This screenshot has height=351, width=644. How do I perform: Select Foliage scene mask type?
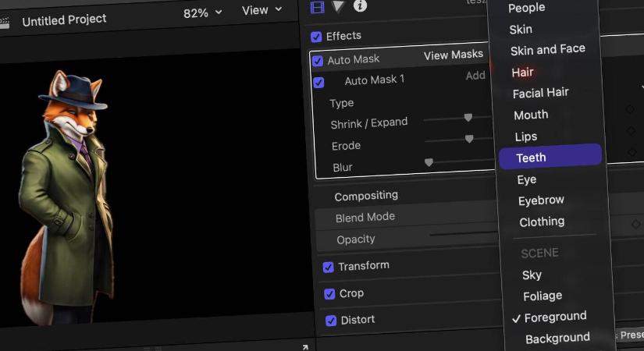(x=543, y=296)
